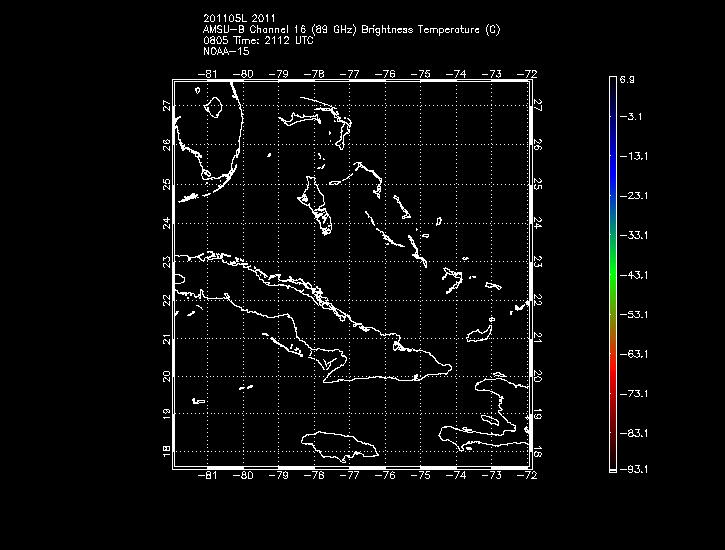
Task: Select the "-43.1" color bar label
Action: tap(634, 275)
